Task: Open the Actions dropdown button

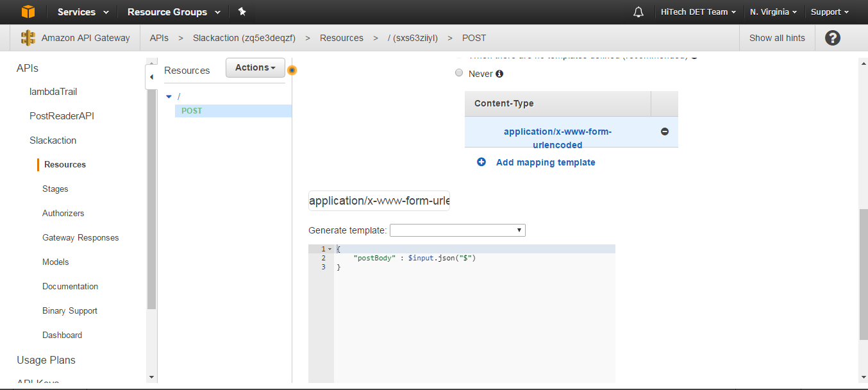Action: [255, 68]
